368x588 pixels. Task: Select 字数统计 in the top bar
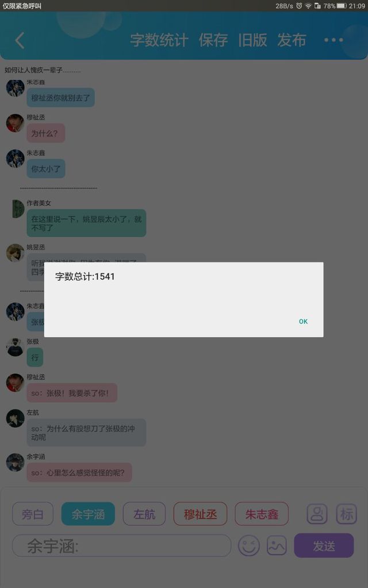[x=159, y=40]
